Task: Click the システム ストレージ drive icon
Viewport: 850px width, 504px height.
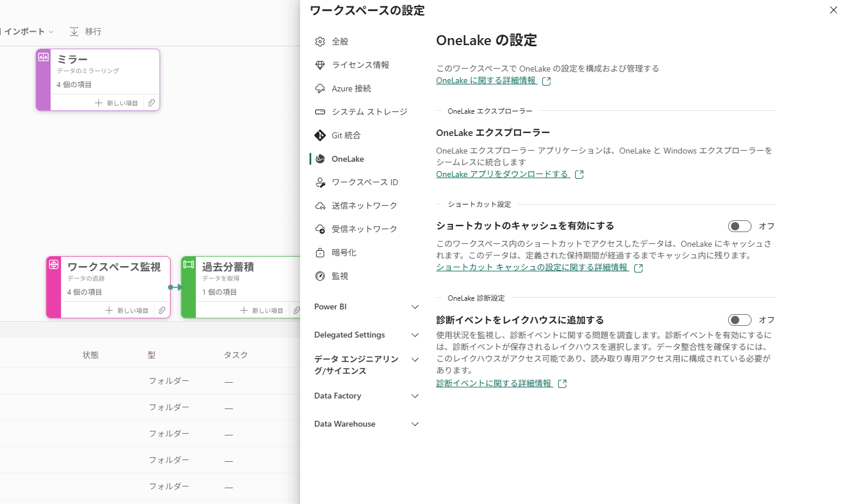Action: 320,112
